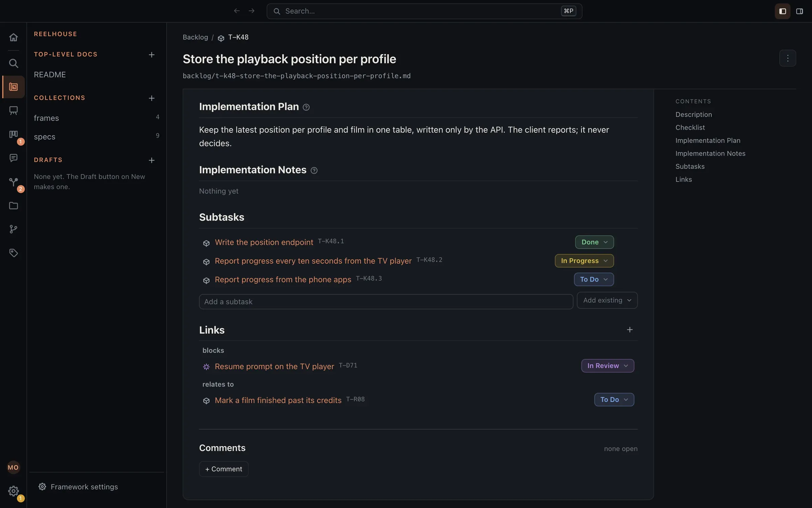Toggle the right sidebar panel
The height and width of the screenshot is (508, 812).
799,11
